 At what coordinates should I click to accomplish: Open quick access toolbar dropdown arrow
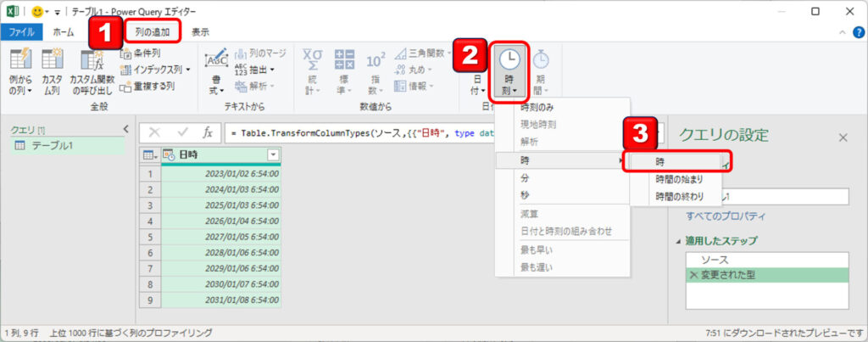pyautogui.click(x=57, y=12)
